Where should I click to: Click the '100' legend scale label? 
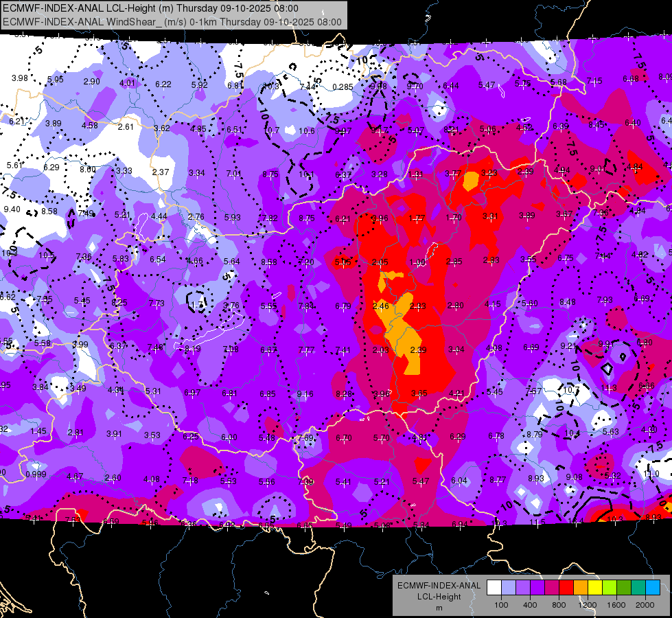pyautogui.click(x=502, y=605)
